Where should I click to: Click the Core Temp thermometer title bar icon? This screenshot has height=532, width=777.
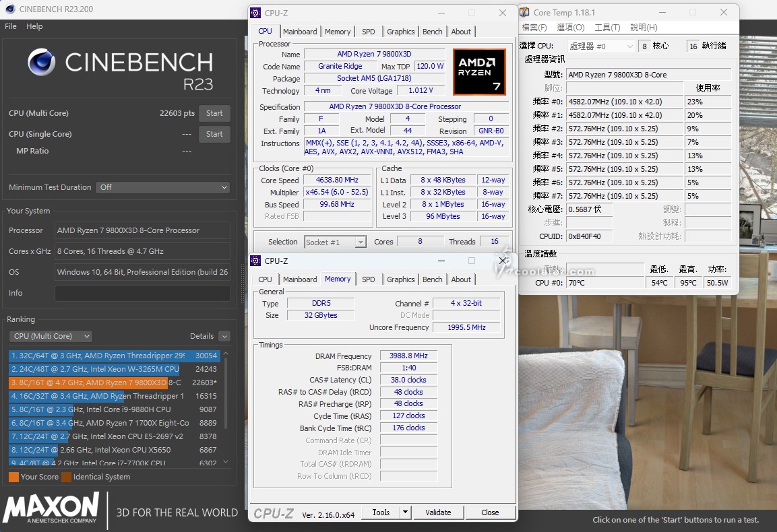coord(524,12)
